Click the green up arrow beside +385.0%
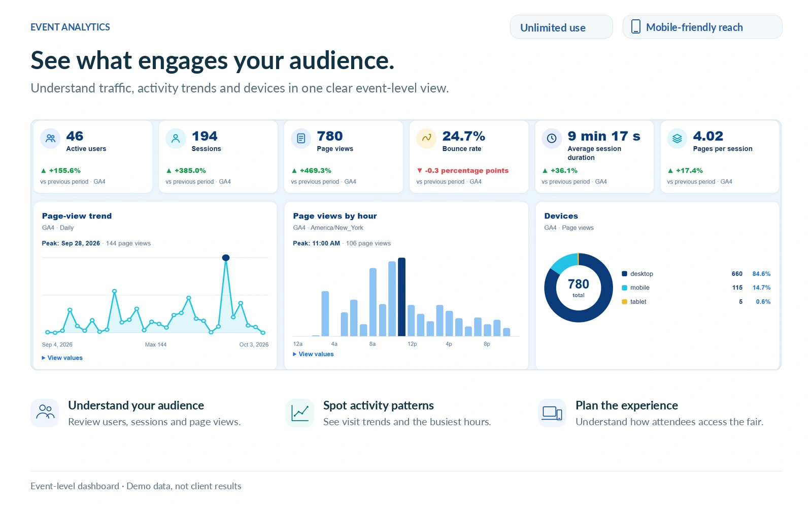 coord(169,171)
